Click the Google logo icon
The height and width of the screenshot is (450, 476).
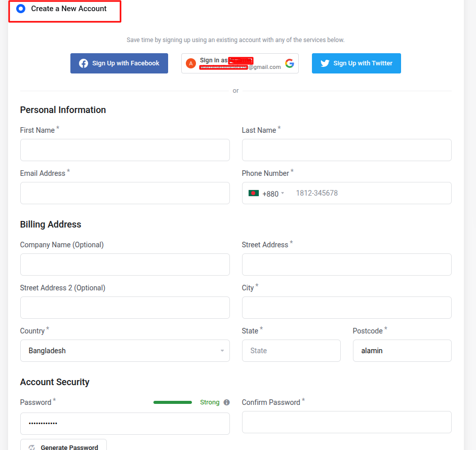point(290,63)
